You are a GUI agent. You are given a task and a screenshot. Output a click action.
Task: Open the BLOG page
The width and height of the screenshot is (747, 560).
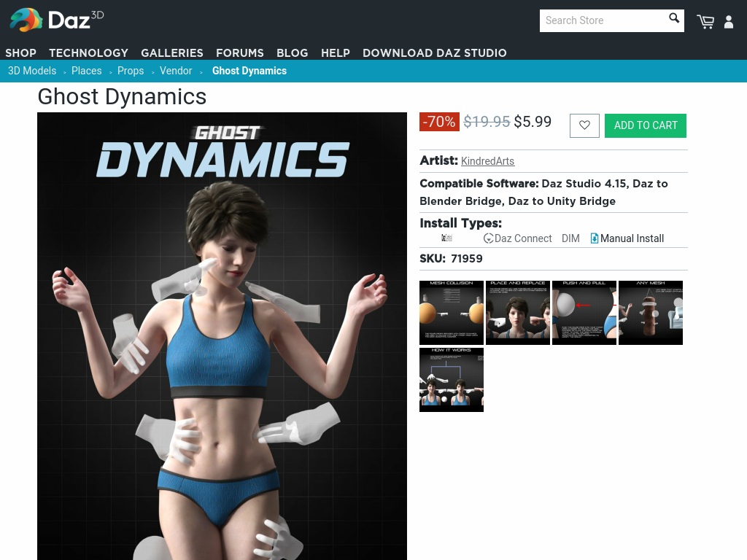(x=292, y=52)
